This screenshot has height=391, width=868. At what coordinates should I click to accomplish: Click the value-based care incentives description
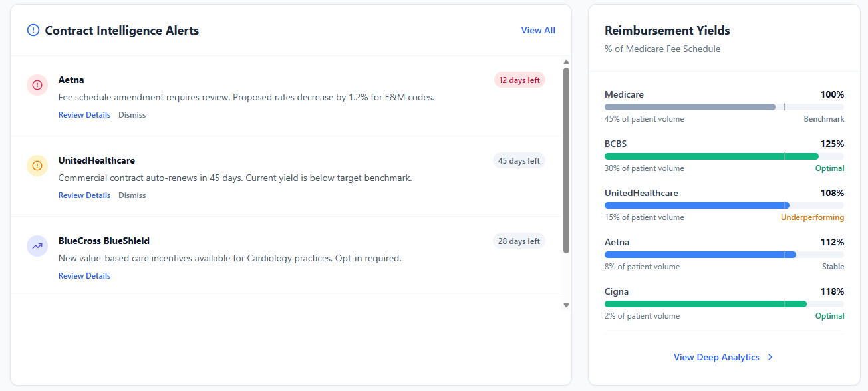coord(230,259)
